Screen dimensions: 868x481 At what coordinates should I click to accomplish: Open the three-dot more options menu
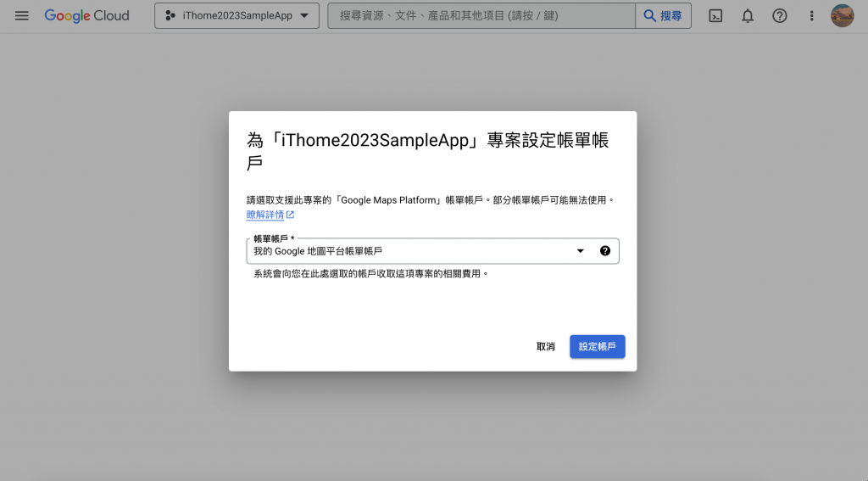pos(811,15)
